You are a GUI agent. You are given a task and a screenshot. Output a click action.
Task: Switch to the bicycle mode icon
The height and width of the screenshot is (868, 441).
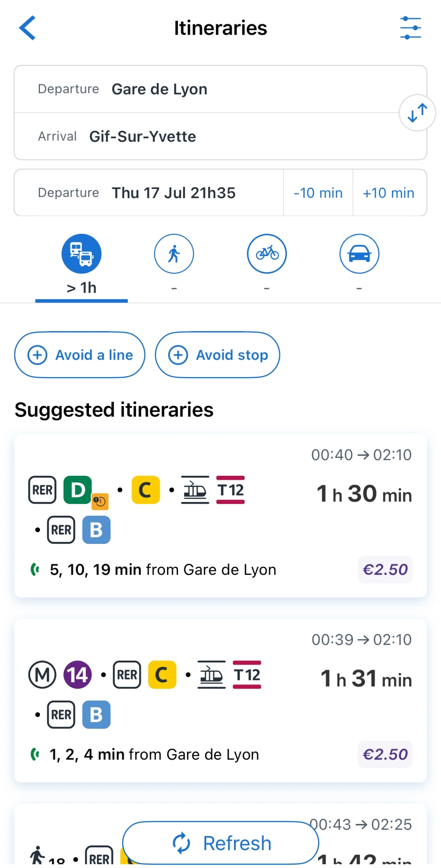pyautogui.click(x=267, y=254)
